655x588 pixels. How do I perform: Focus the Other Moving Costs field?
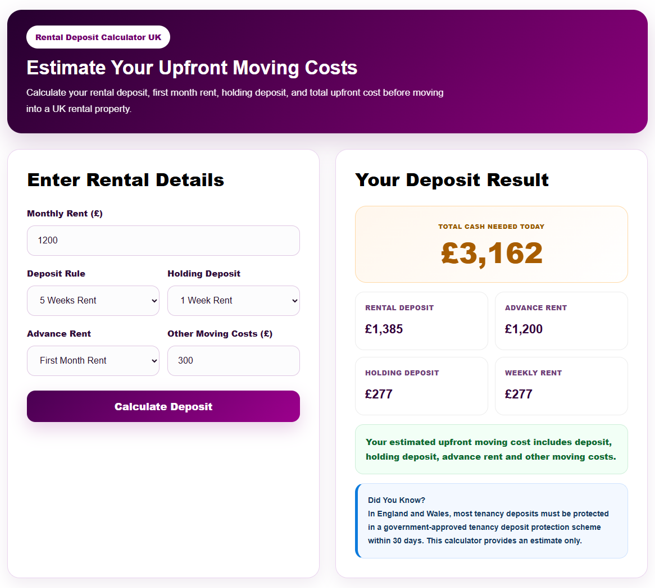[x=234, y=361]
